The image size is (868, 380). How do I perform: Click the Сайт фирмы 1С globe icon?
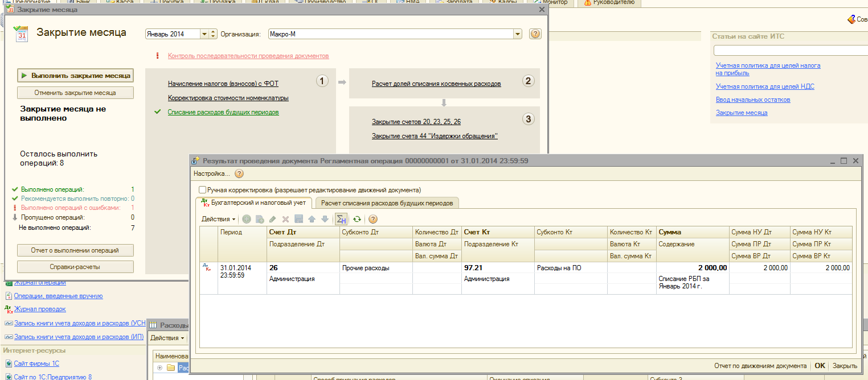[x=8, y=364]
